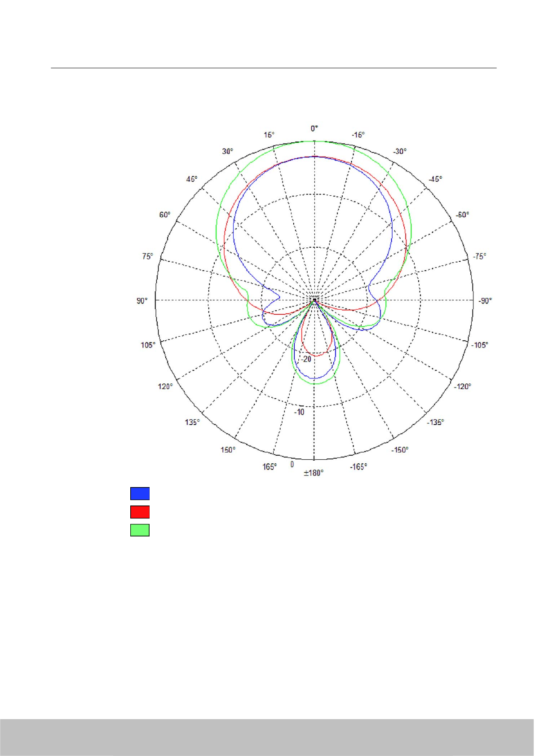
Task: Click the -90° angle label
Action: pyautogui.click(x=485, y=301)
